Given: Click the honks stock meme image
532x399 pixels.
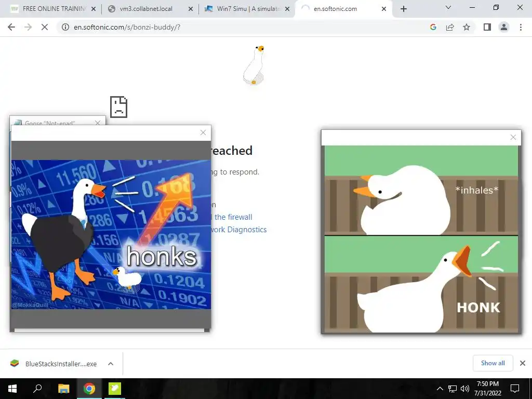Looking at the screenshot, I should [x=111, y=234].
